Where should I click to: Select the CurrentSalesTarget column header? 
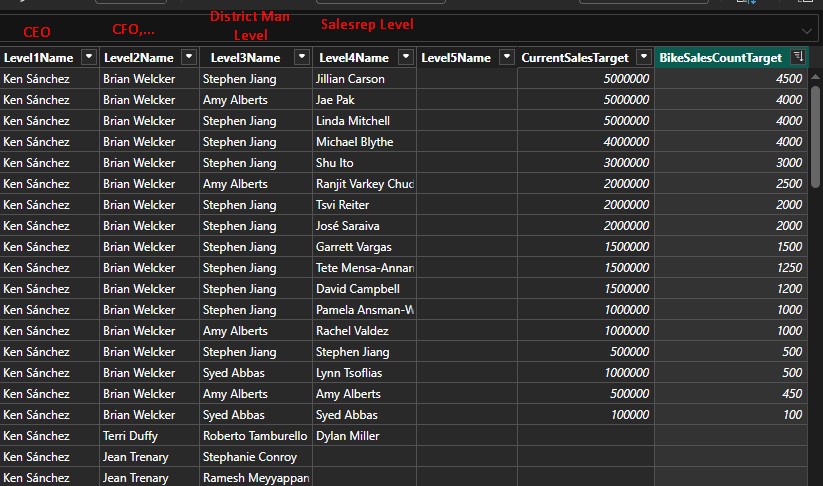[x=575, y=58]
